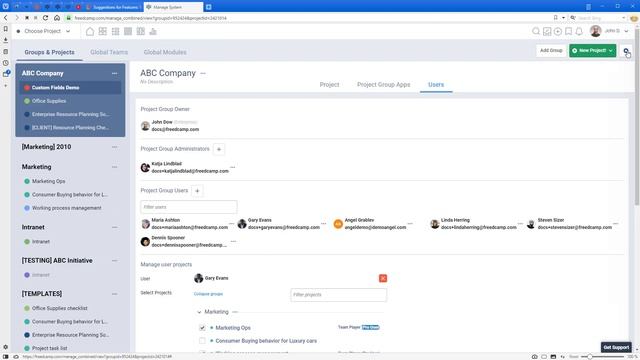Click the Filter users input field
Image resolution: width=640 pixels, height=360 pixels.
(189, 207)
